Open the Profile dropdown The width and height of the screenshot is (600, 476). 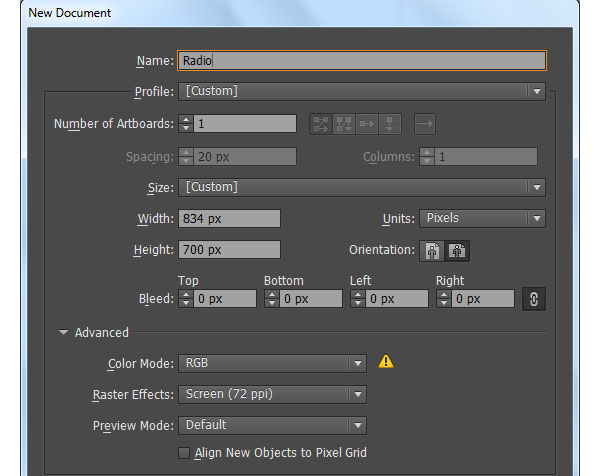[362, 91]
